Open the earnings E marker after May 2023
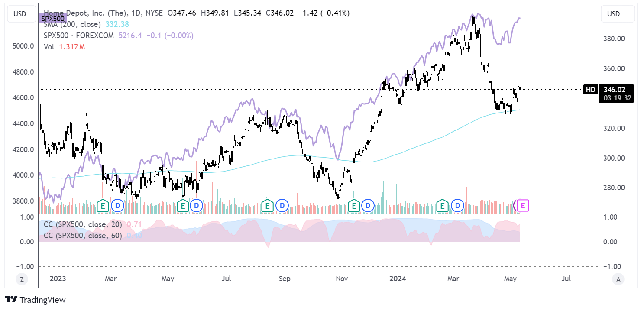Screen dimensions: 644x311 coord(183,205)
